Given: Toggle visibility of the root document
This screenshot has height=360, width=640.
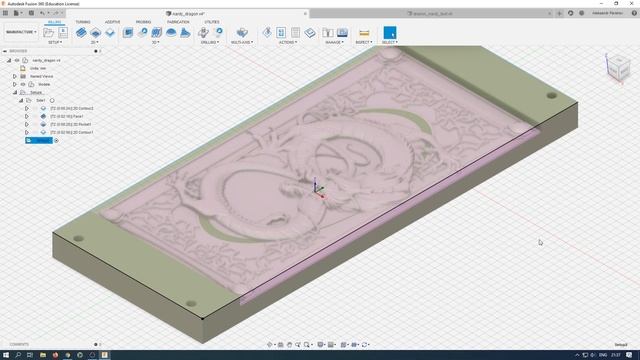Looking at the screenshot, I should point(17,60).
